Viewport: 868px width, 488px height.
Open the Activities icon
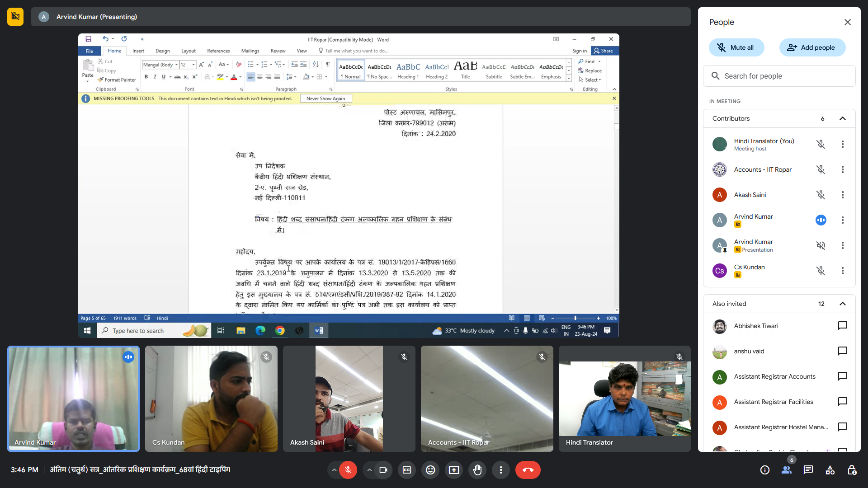point(830,470)
